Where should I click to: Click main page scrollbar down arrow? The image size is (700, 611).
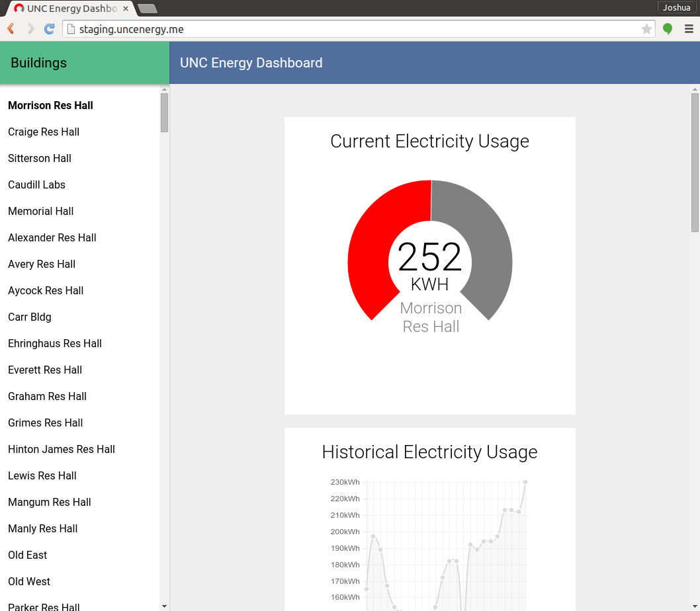pyautogui.click(x=695, y=606)
